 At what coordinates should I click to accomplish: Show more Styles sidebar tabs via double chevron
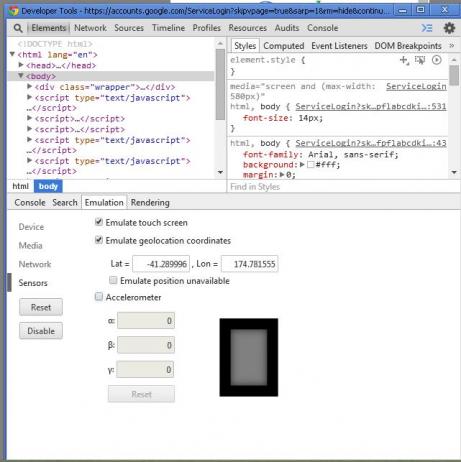tap(451, 45)
